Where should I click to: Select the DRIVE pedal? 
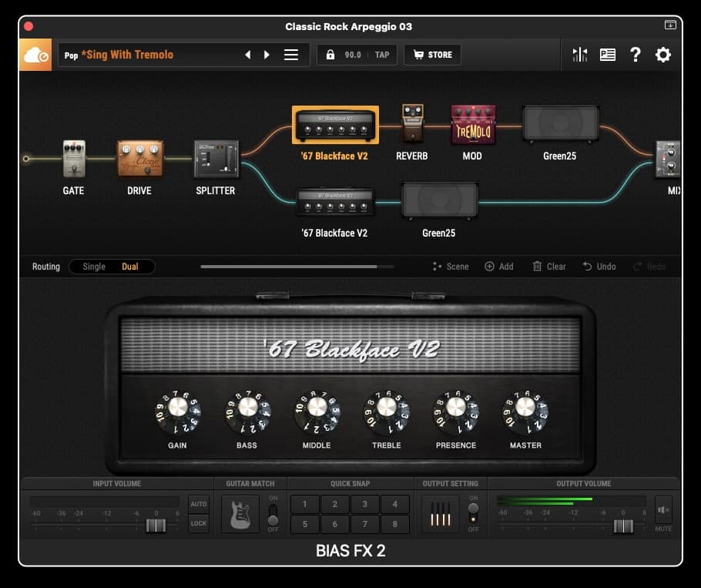coord(140,158)
